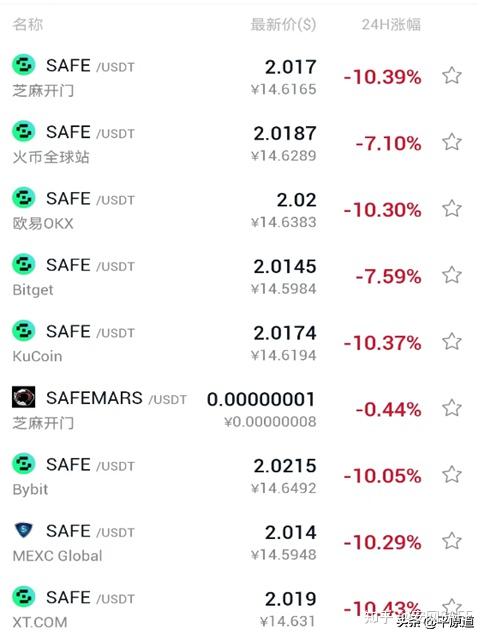Screen dimensions: 485x639
Task: Open the SAFE/USDT 欧易OKX pair
Action: click(x=242, y=210)
